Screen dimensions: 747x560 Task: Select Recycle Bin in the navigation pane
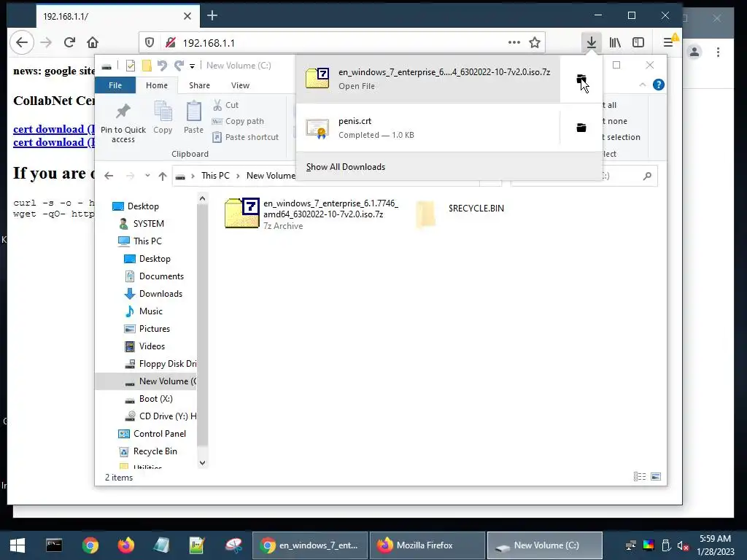[147, 451]
